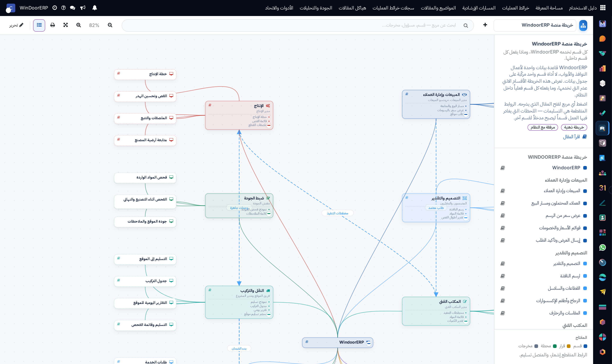Open the الأدوات والاتحاد menu
This screenshot has width=612, height=364.
[279, 8]
